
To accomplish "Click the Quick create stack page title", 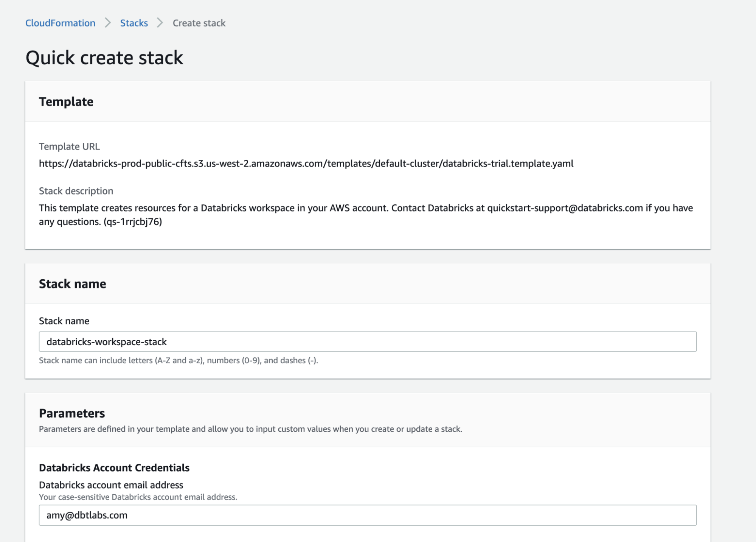I will click(104, 58).
